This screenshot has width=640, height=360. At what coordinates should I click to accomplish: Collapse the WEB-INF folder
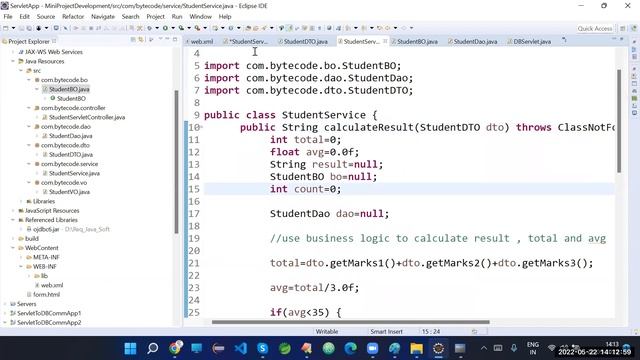(21, 267)
